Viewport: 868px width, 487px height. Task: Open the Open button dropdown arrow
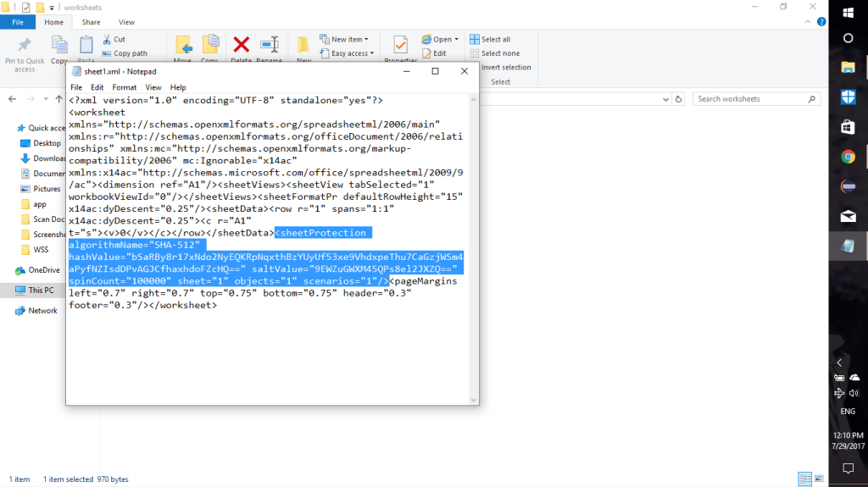(456, 40)
